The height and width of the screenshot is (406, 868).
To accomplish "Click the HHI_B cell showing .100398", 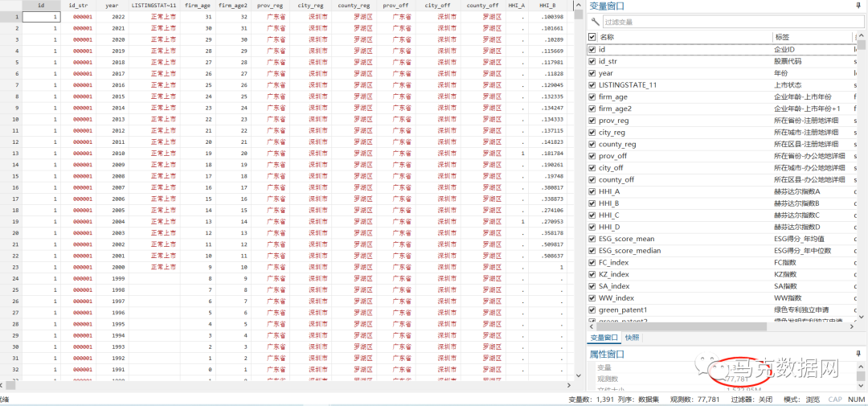I will tap(547, 17).
